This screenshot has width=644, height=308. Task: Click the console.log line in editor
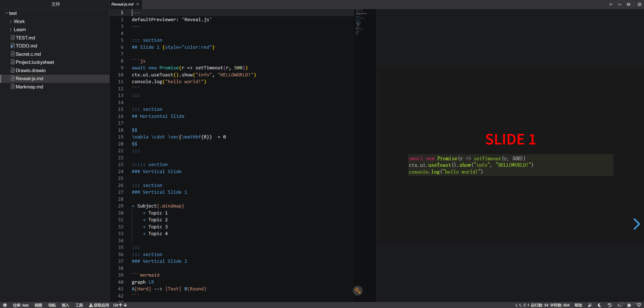pos(169,81)
